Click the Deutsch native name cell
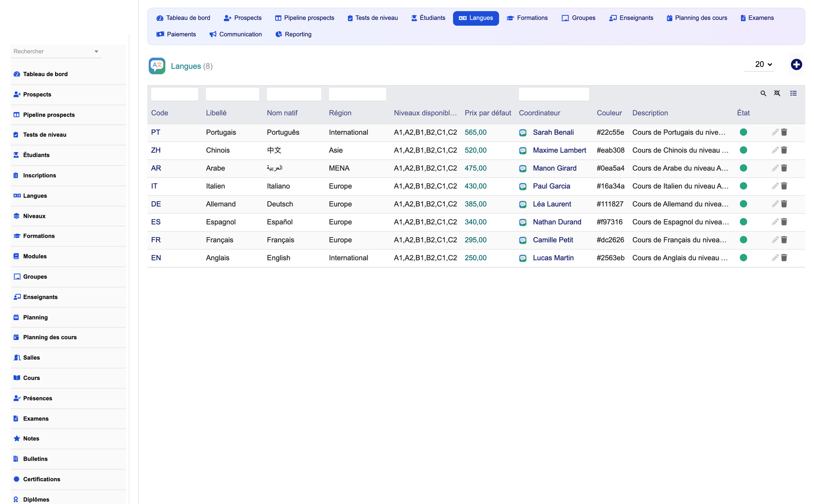This screenshot has width=814, height=504. [280, 204]
